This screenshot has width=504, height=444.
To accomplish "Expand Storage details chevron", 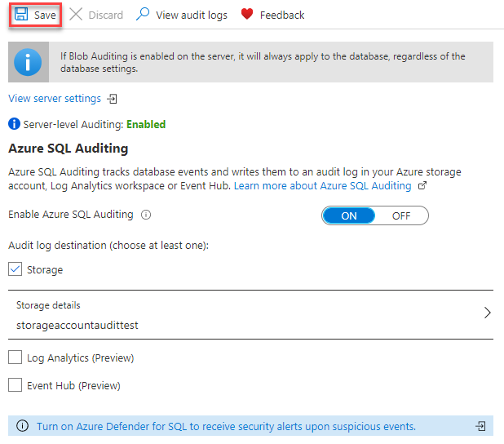I will click(x=487, y=313).
